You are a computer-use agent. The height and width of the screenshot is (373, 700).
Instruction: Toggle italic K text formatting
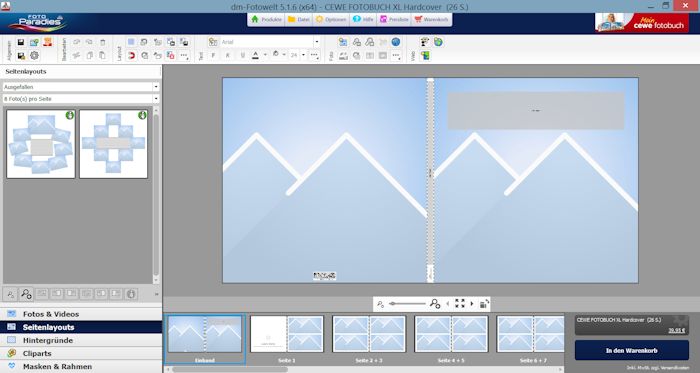tap(228, 55)
